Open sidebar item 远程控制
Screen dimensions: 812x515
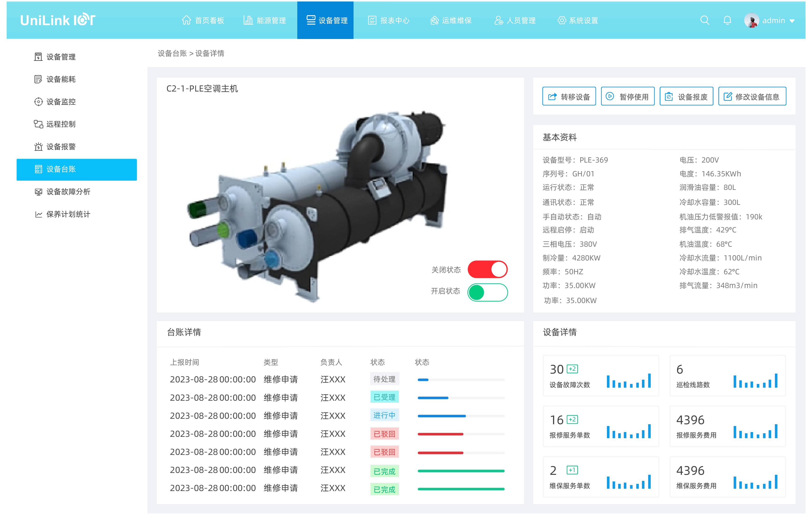(55, 124)
